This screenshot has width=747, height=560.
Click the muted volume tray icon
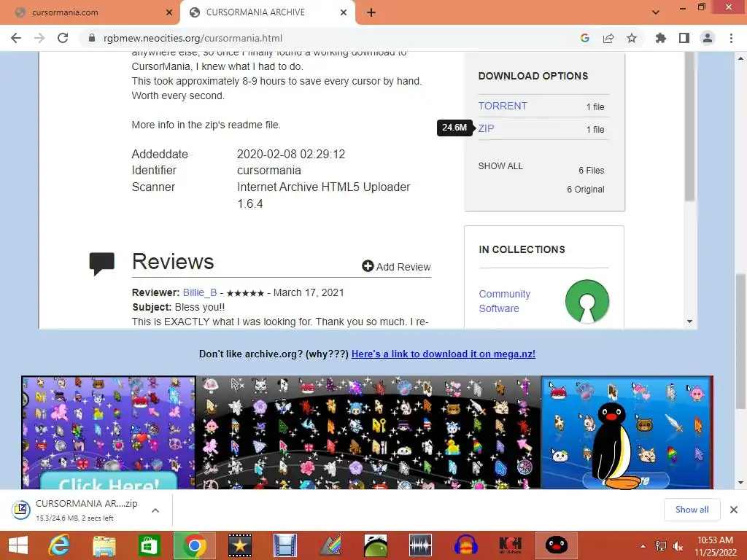[x=678, y=546]
